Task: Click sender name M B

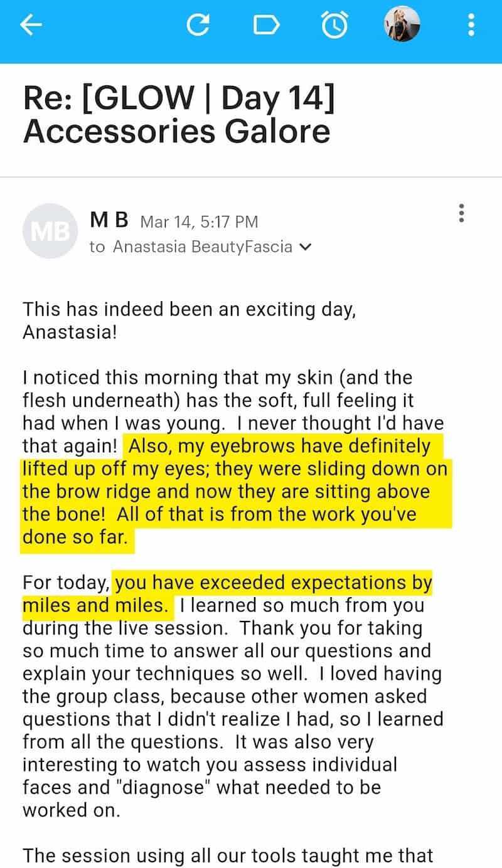Action: coord(109,220)
